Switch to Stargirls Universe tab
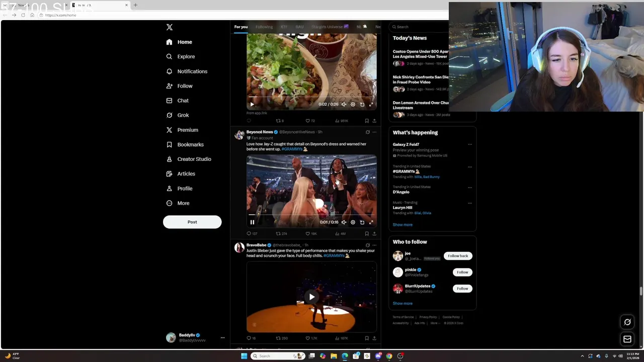 (x=330, y=27)
